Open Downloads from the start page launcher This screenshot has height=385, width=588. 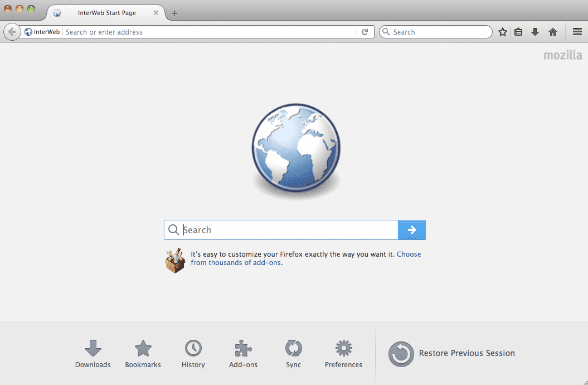coord(93,354)
